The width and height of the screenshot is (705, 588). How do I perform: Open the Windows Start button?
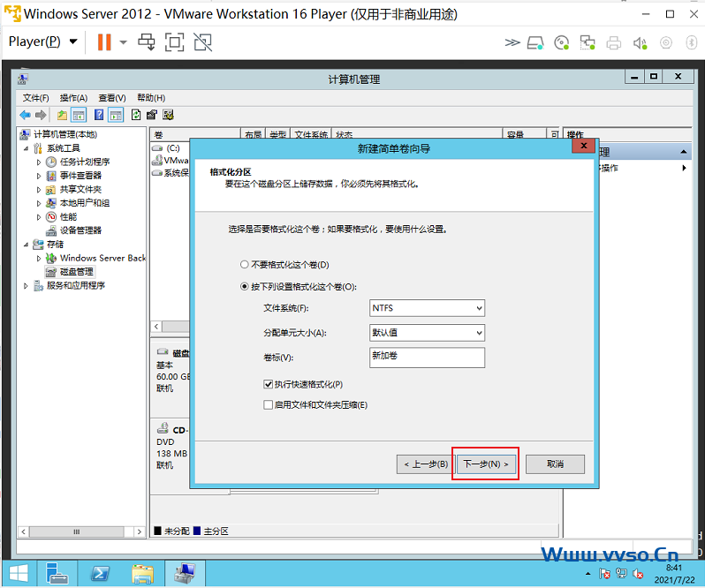pyautogui.click(x=19, y=574)
